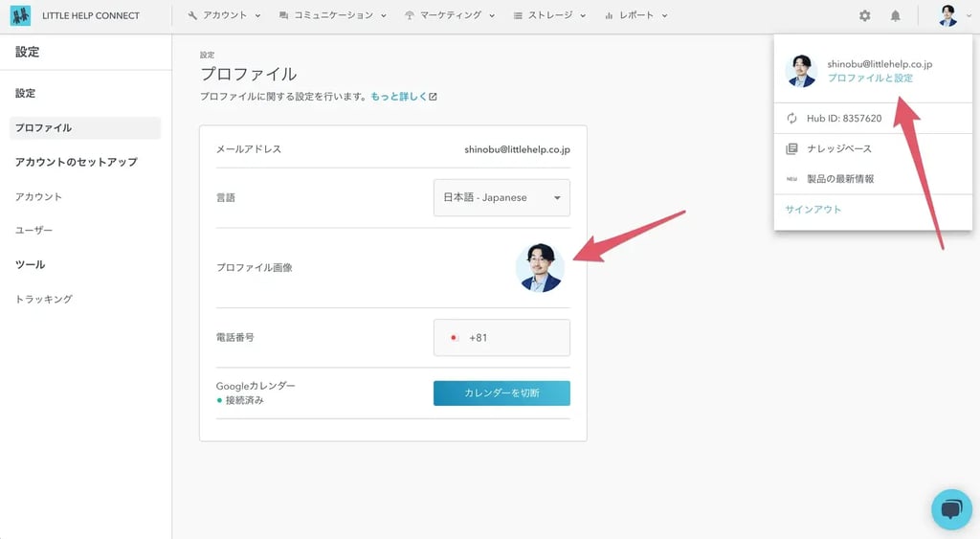Click the Knowledge Base book icon

791,148
